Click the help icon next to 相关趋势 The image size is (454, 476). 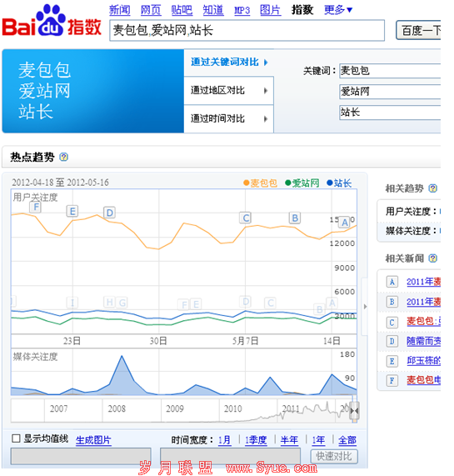tap(433, 188)
